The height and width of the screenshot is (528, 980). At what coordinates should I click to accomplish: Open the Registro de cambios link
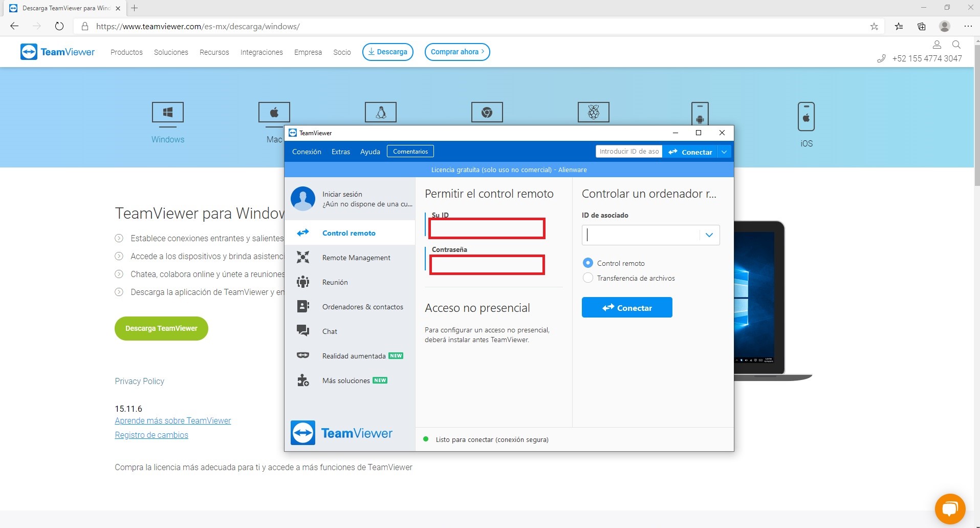pos(151,435)
